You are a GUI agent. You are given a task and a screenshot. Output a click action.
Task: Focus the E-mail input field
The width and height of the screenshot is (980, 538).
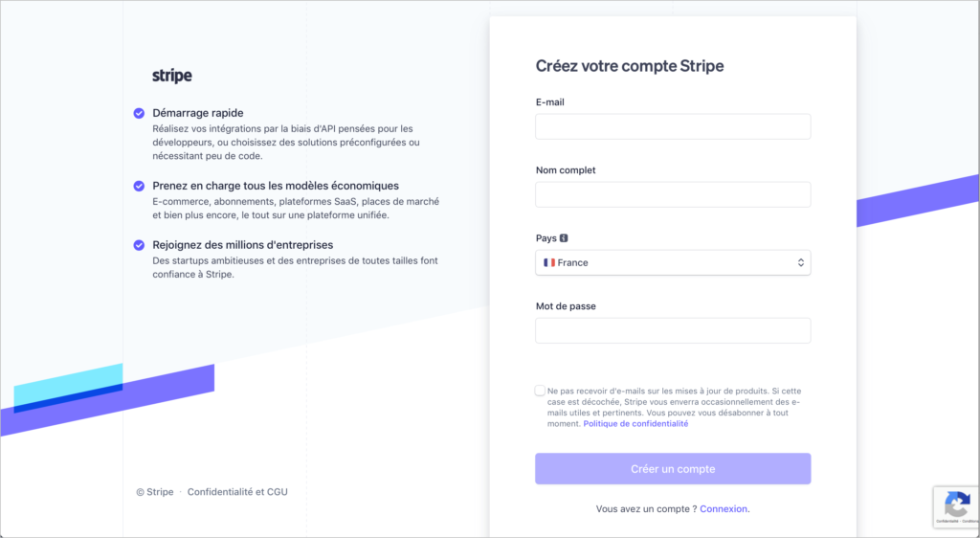673,126
